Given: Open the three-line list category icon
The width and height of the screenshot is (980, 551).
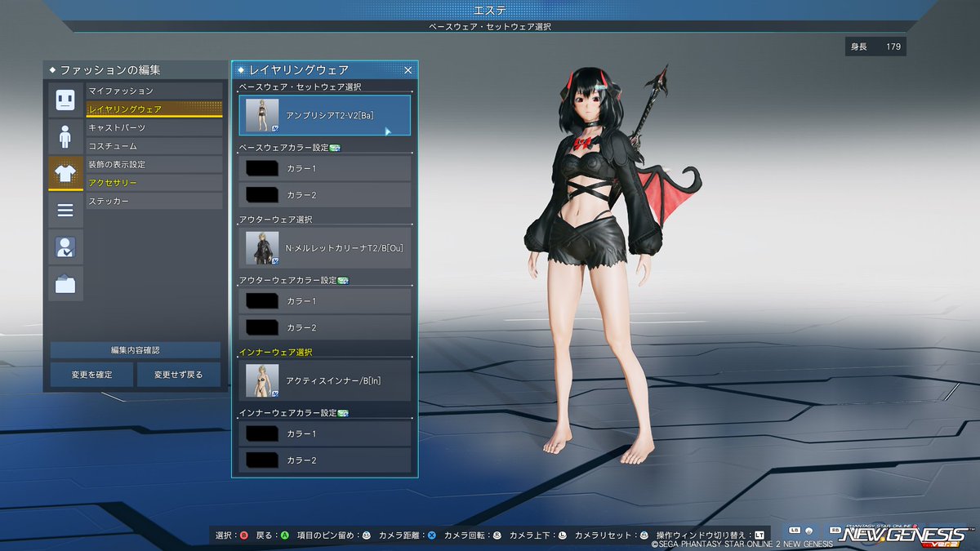Looking at the screenshot, I should tap(65, 210).
